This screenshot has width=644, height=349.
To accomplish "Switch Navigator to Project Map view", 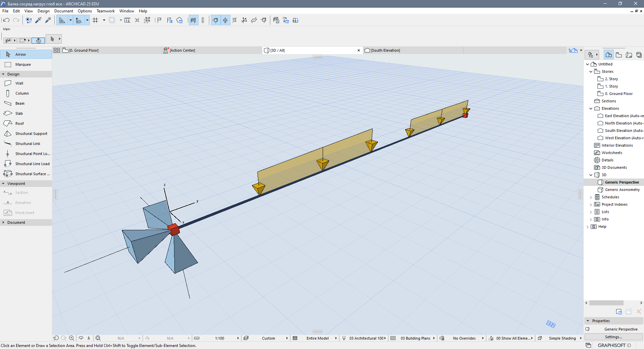I will [x=608, y=55].
